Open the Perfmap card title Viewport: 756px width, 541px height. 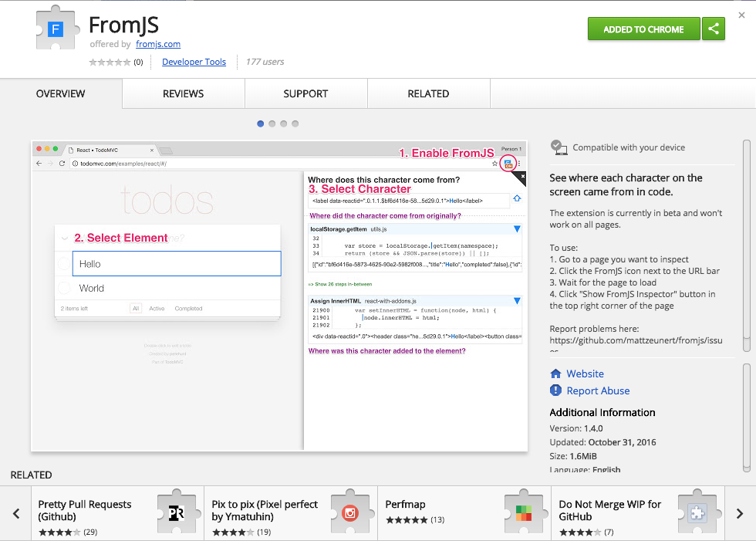click(406, 505)
